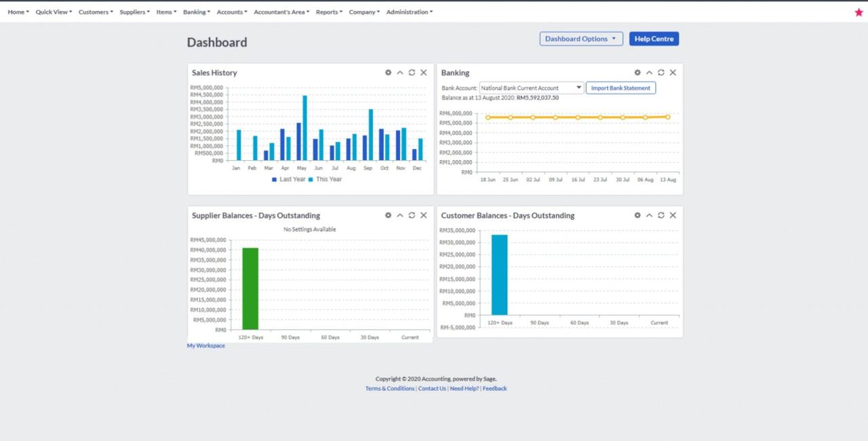Open the My Workspace link

(x=205, y=345)
